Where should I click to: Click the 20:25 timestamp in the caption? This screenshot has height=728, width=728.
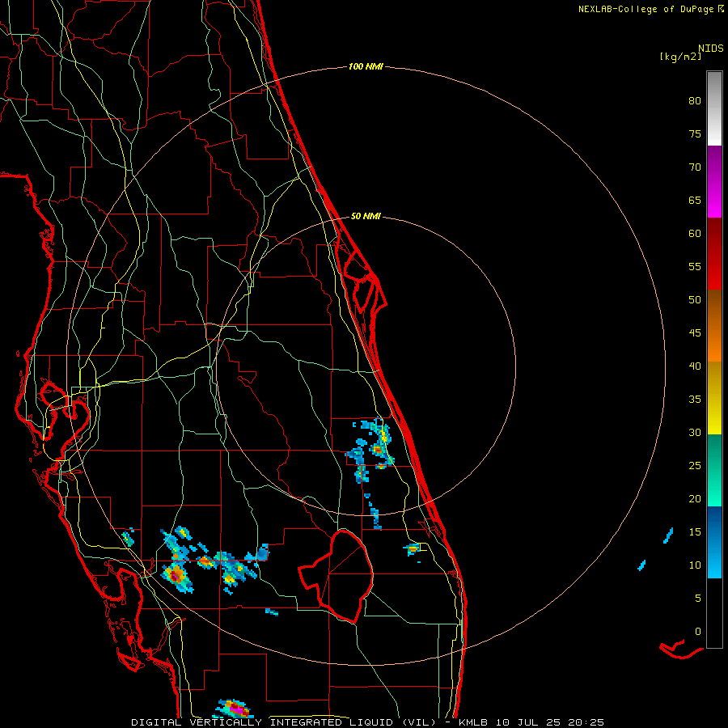point(587,722)
